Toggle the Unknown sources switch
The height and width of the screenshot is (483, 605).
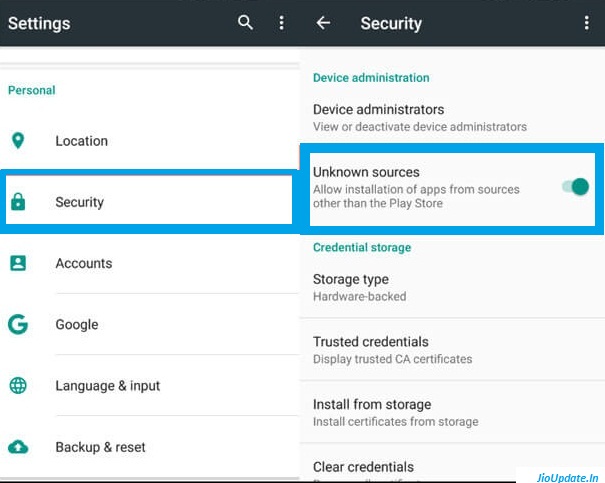click(574, 186)
